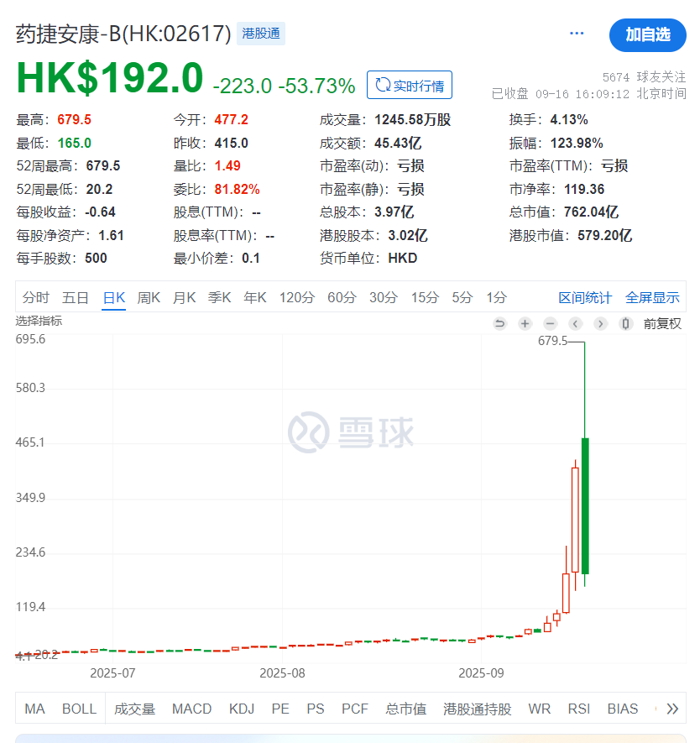The image size is (700, 743).
Task: Select the 季K chart tab
Action: 220,297
